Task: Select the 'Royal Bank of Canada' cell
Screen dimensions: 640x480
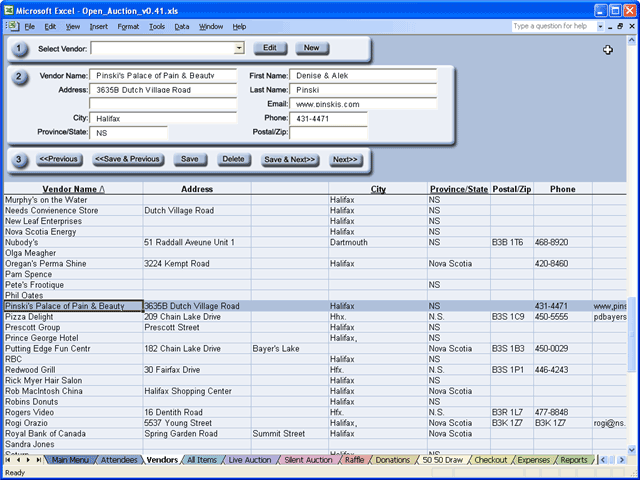Action: click(x=73, y=433)
